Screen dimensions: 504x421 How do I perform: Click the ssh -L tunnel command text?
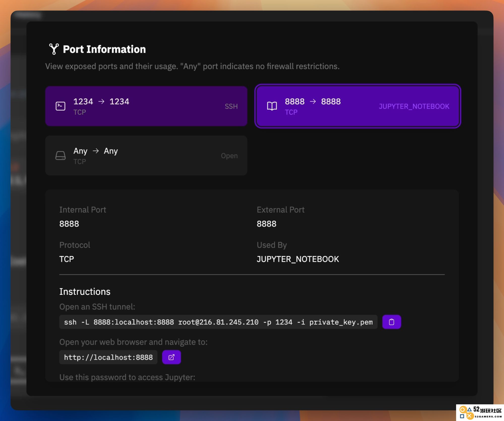click(x=218, y=322)
